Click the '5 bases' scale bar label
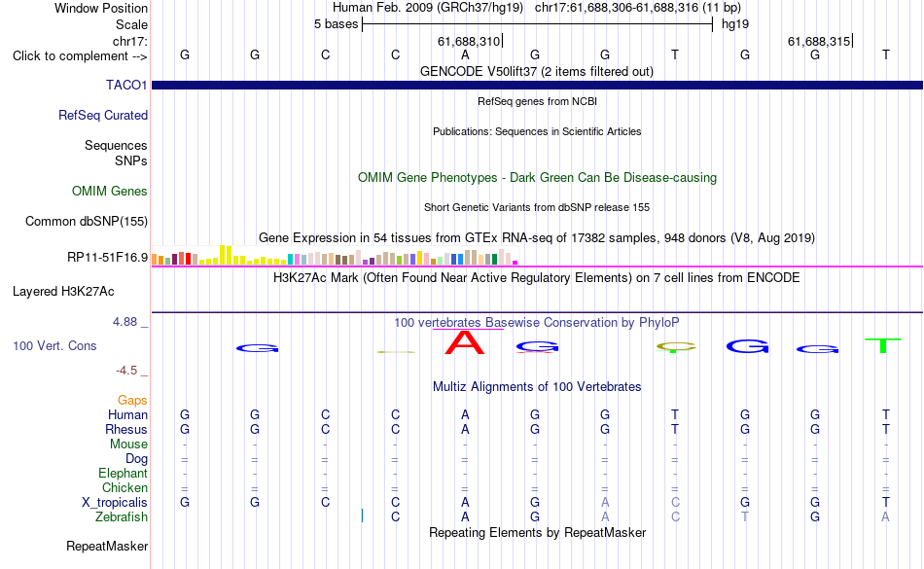This screenshot has width=924, height=569. pyautogui.click(x=336, y=24)
